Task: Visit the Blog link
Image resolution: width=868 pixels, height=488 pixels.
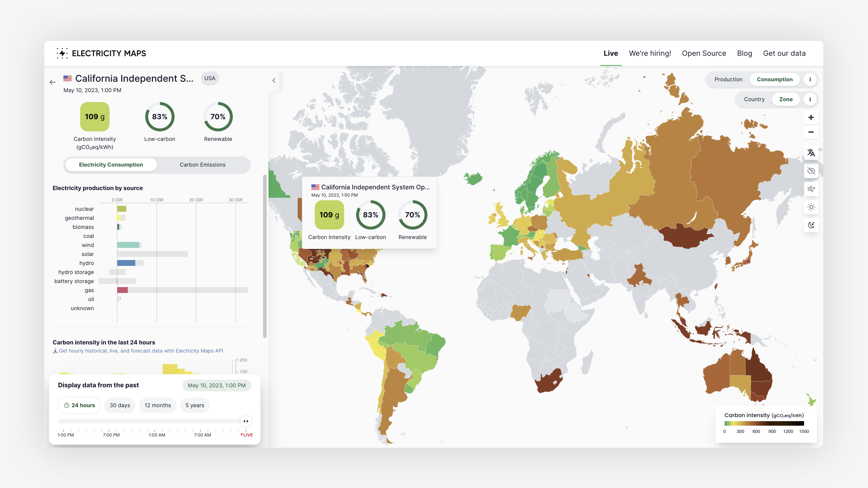Action: [x=744, y=53]
